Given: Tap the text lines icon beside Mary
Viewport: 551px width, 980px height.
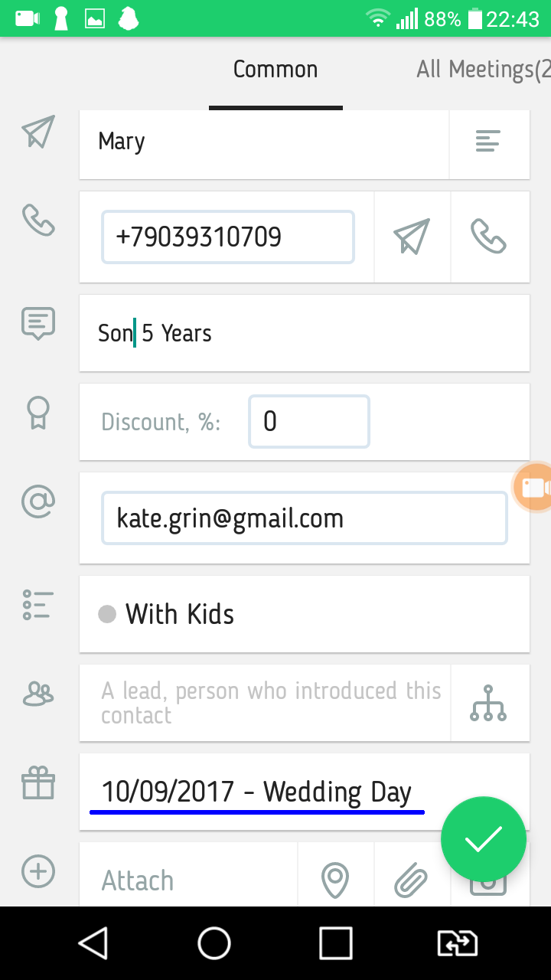Looking at the screenshot, I should [x=488, y=142].
